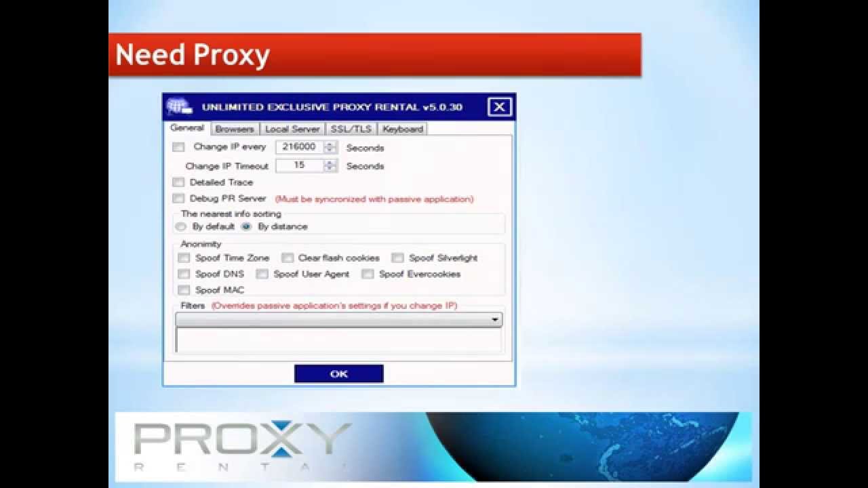Viewport: 868px width, 488px height.
Task: Open the Local Server tab
Action: tap(292, 129)
